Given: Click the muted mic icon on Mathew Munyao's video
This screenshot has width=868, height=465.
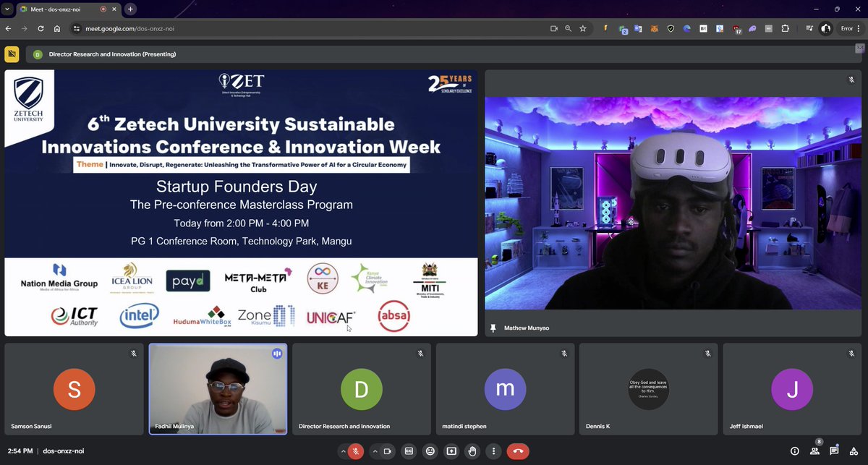Looking at the screenshot, I should [x=852, y=80].
